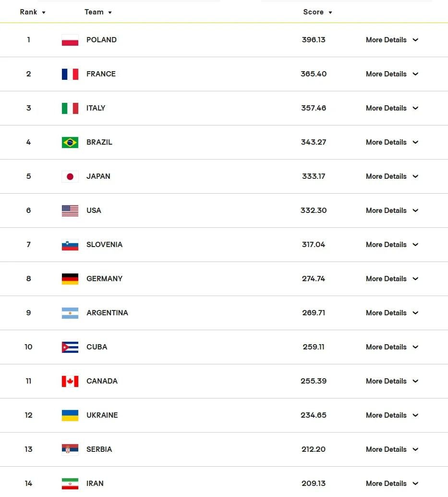This screenshot has width=448, height=497.
Task: Click the Japan flag icon
Action: 70,177
